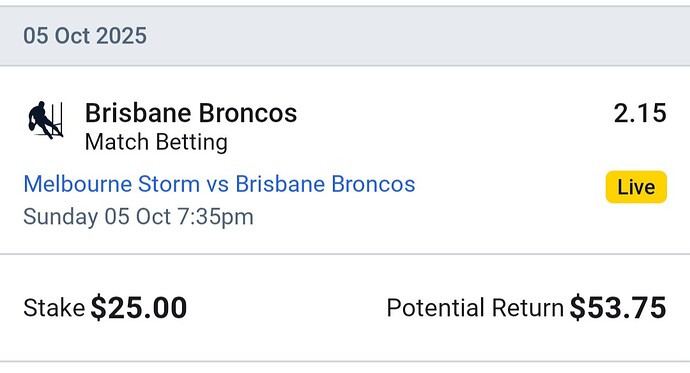This screenshot has height=373, width=690.
Task: Click the Sunday 05 Oct 7:35pm kickoff time
Action: [x=138, y=216]
